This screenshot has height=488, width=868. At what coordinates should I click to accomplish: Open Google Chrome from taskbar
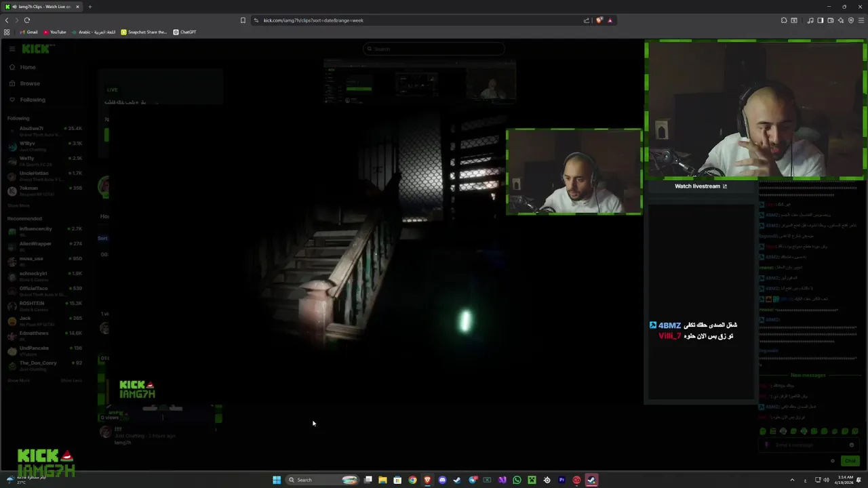[x=412, y=480]
